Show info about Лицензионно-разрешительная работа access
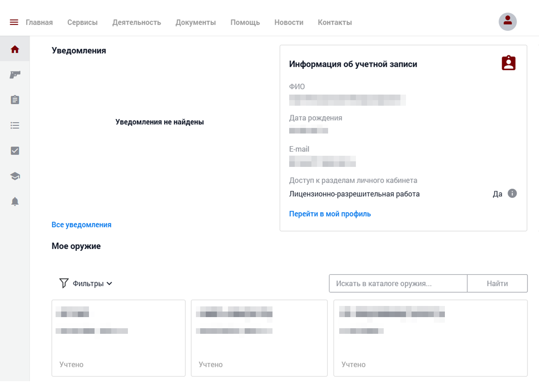The height and width of the screenshot is (392, 539). [x=512, y=193]
